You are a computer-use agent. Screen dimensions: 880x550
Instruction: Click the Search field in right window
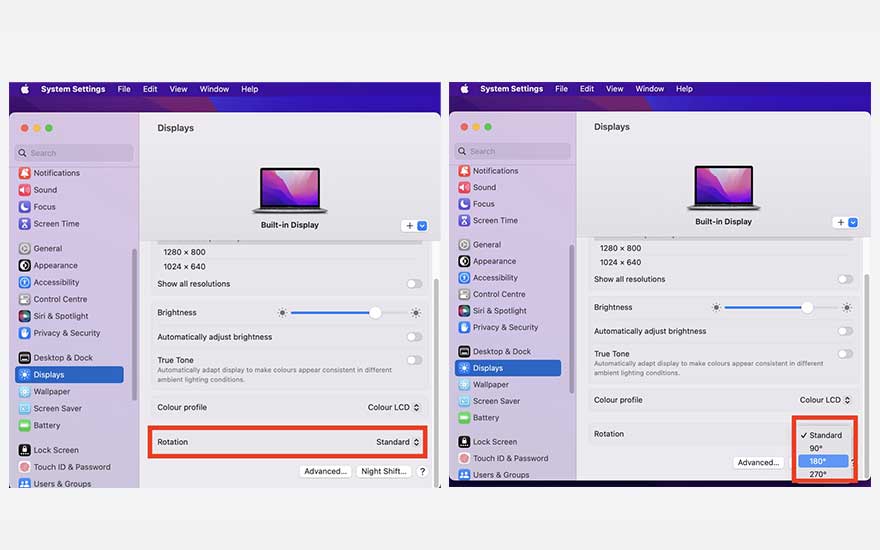(512, 151)
